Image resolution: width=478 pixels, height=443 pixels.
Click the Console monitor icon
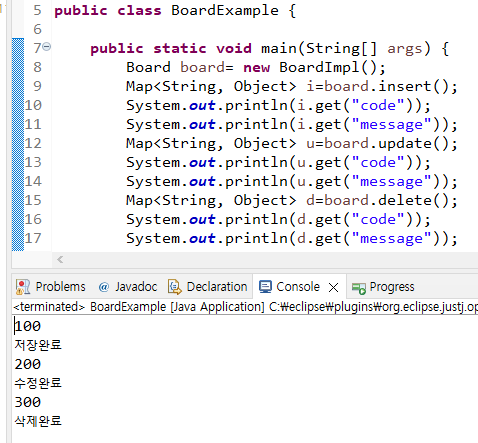click(265, 287)
